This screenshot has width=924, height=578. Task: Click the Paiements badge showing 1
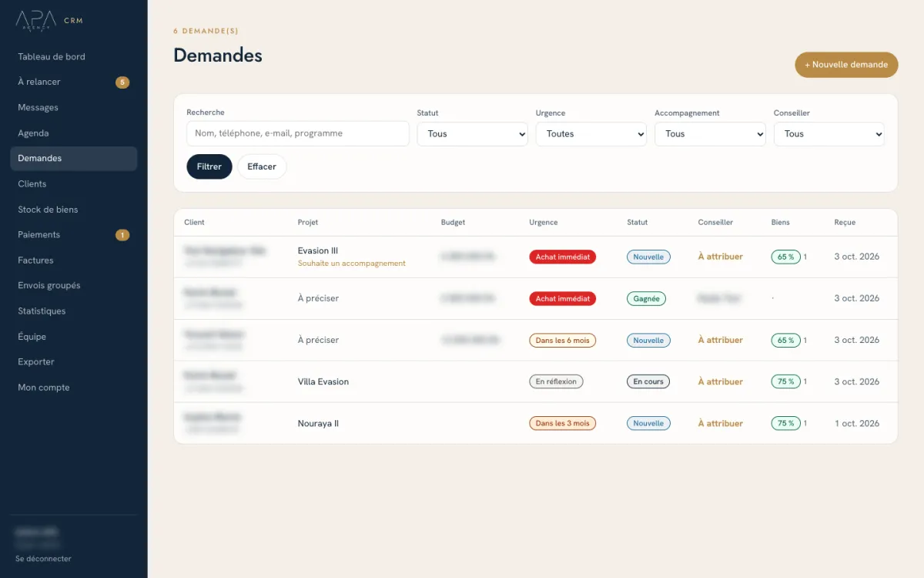coord(122,234)
